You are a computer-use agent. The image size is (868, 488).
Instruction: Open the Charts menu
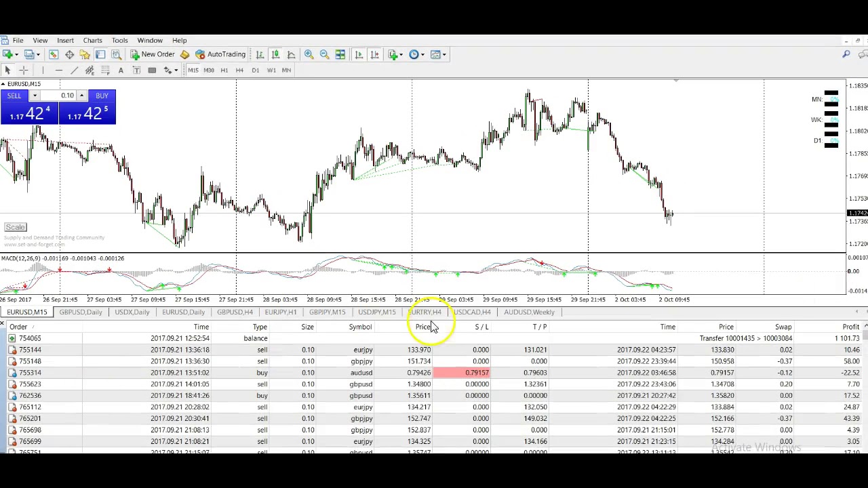click(92, 41)
